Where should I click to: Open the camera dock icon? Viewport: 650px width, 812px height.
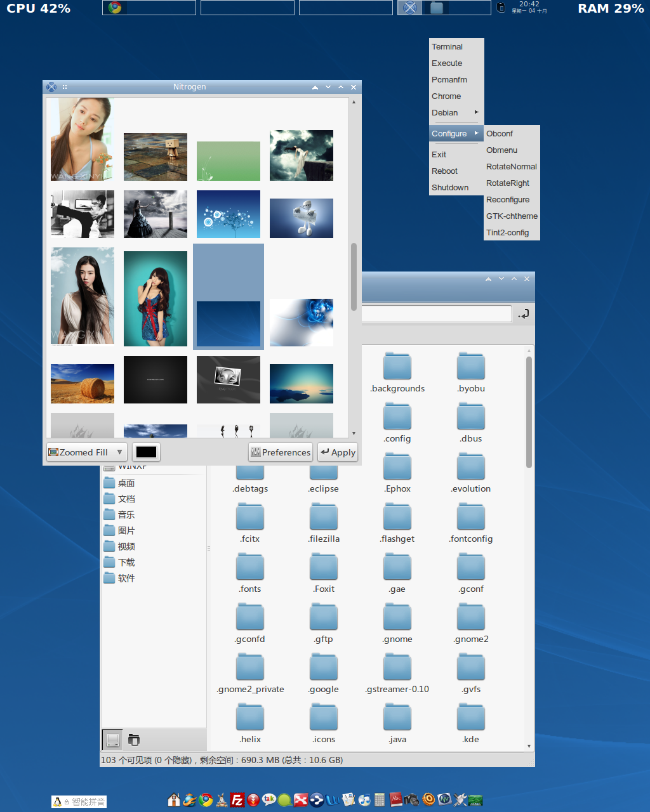point(412,800)
